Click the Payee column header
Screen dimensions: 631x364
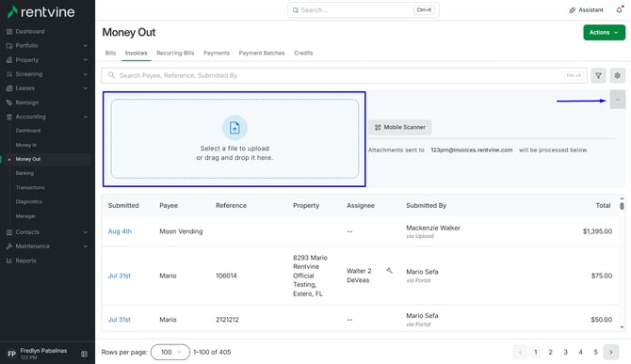(169, 206)
